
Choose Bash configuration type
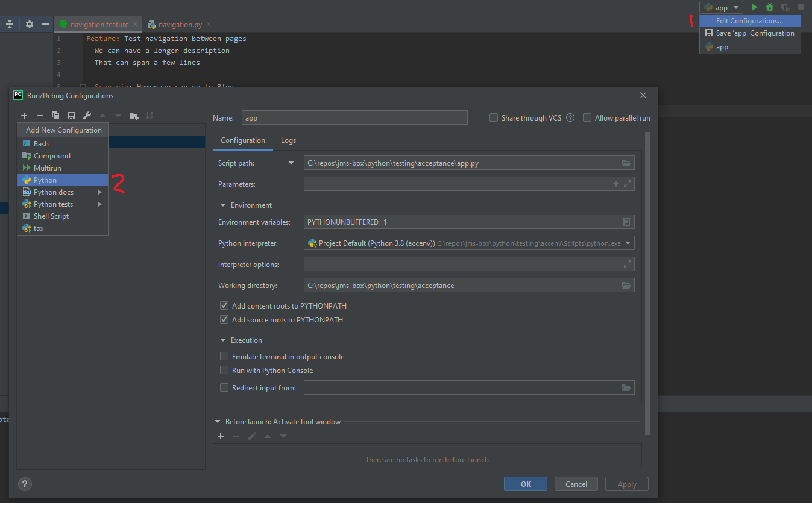point(63,144)
